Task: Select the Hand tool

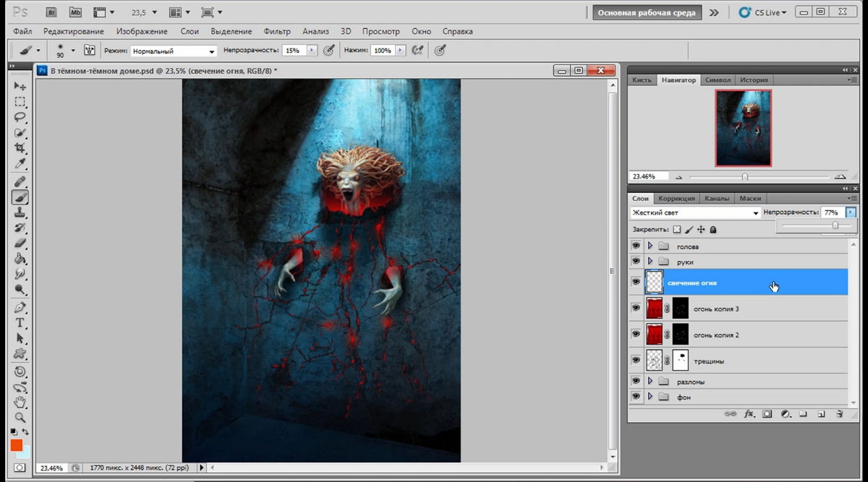Action: 20,402
